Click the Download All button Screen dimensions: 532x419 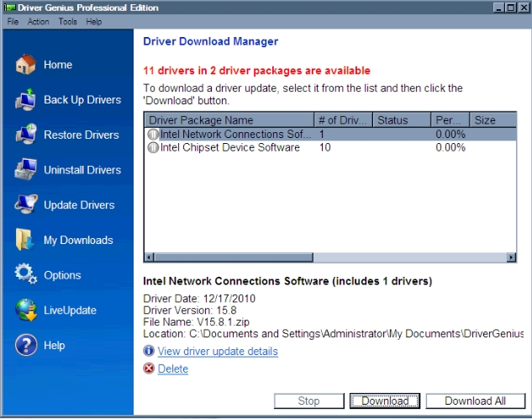(x=475, y=401)
